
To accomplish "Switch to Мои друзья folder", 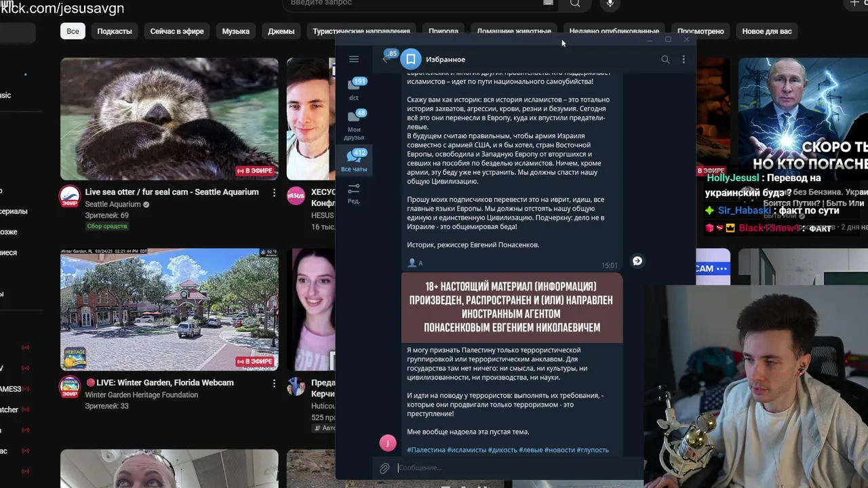I will (x=354, y=125).
